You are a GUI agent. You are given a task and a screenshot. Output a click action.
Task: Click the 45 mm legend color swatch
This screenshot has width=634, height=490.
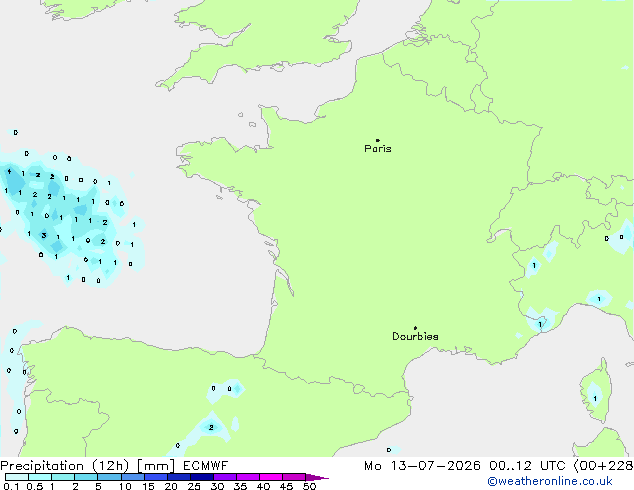tap(294, 477)
